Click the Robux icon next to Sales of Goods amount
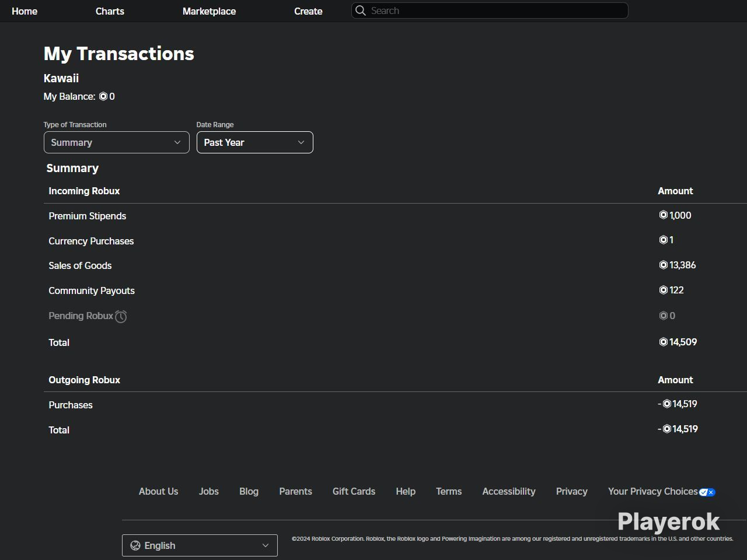This screenshot has height=560, width=747. pos(663,265)
